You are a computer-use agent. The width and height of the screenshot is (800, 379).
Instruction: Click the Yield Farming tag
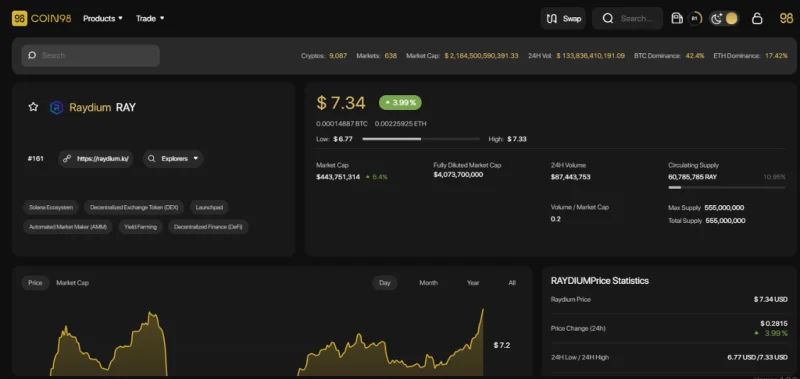pos(140,226)
